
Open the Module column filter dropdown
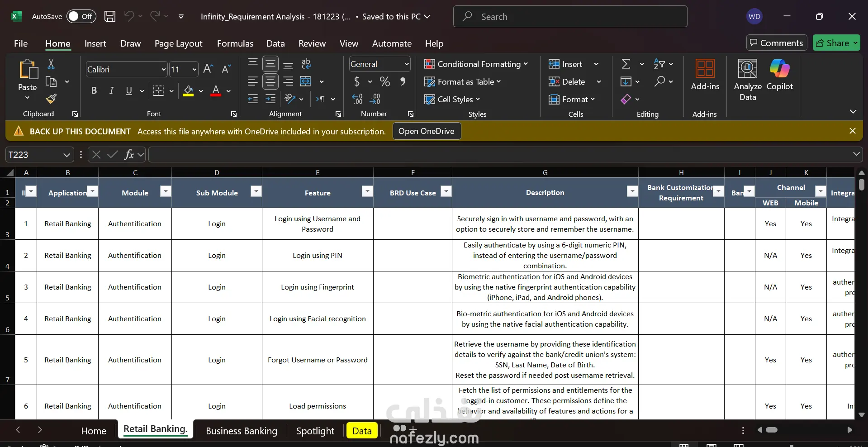[166, 191]
